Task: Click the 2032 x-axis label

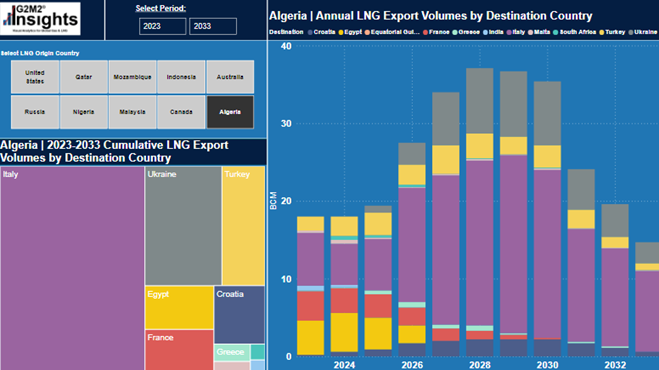Action: coord(615,365)
